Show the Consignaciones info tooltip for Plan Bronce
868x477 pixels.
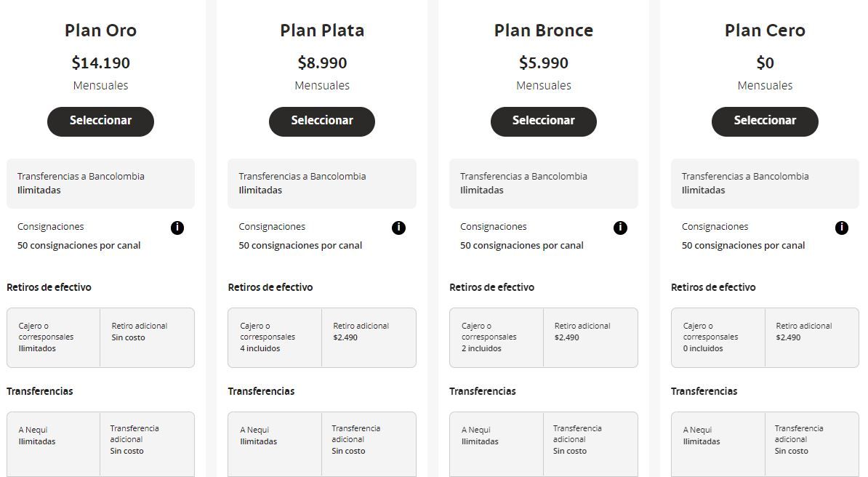(x=620, y=228)
